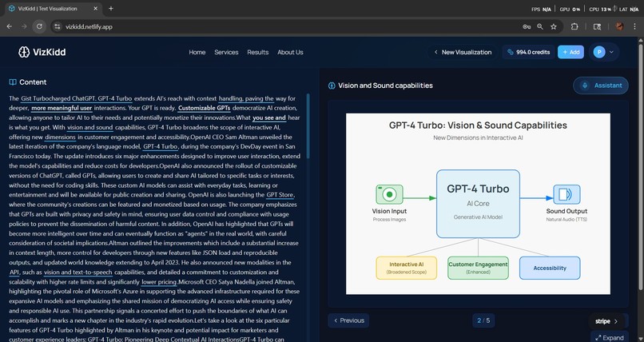The image size is (644, 342).
Task: Go back with the browser back arrow
Action: pyautogui.click(x=9, y=26)
